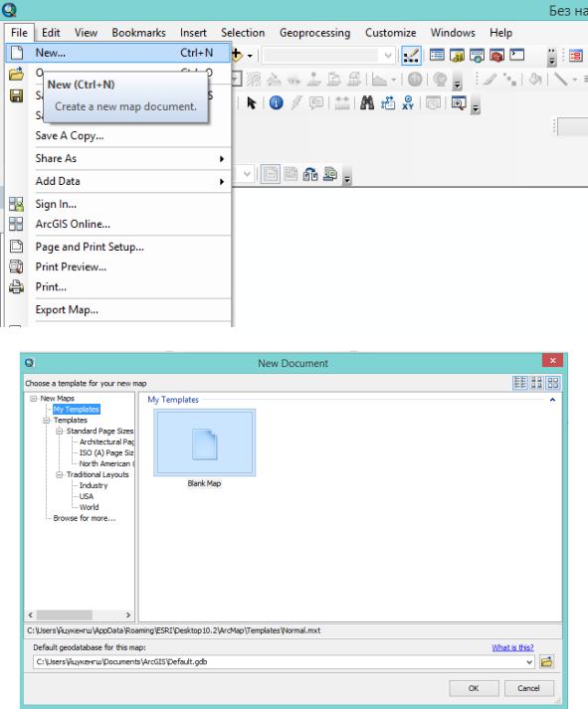Image resolution: width=588 pixels, height=709 pixels.
Task: Click OK in New Document dialog
Action: [474, 688]
